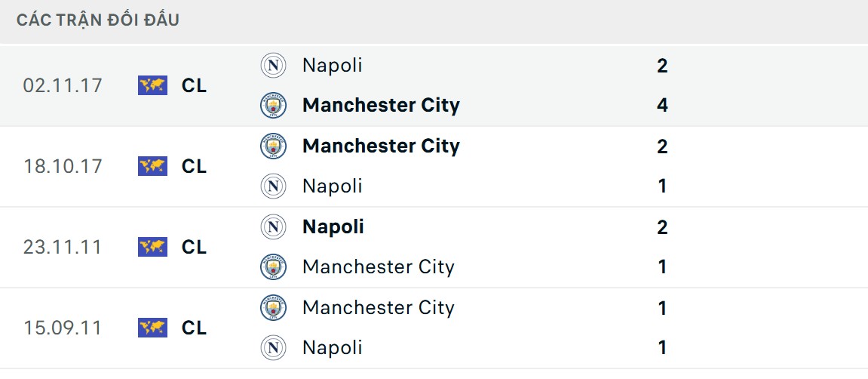Viewport: 868px width, 379px height.
Task: Click Napoli crest in 23.11.11 match
Action: [273, 226]
